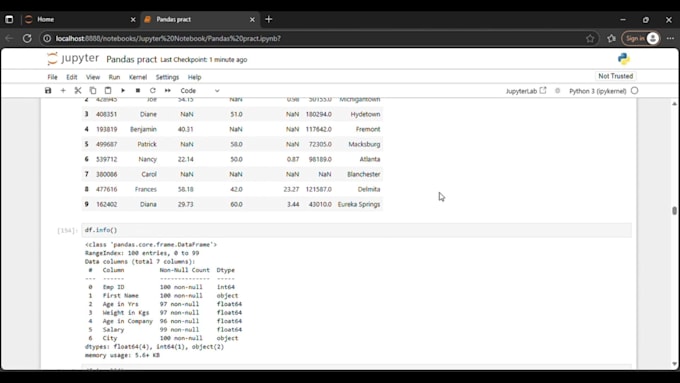Open the browser favorites list icon
This screenshot has height=383, width=680.
[x=611, y=39]
